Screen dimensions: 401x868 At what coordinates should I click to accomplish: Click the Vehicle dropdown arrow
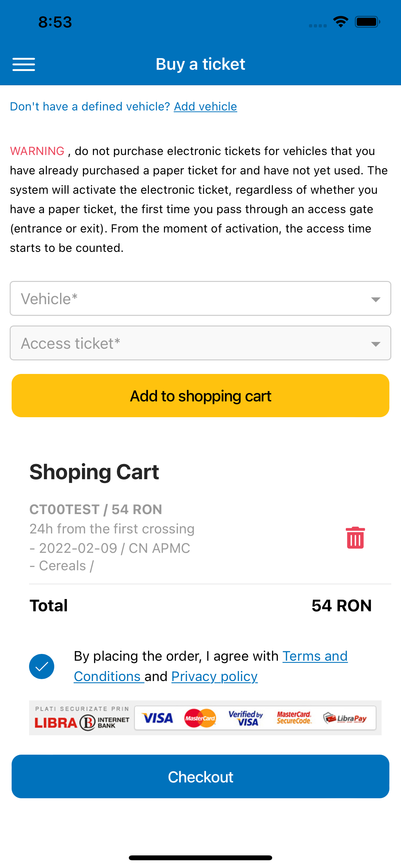[375, 299]
